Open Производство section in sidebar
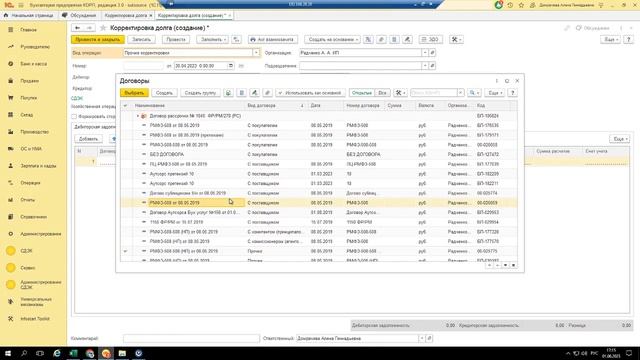Screen dimensions: 640x360 pyautogui.click(x=34, y=132)
